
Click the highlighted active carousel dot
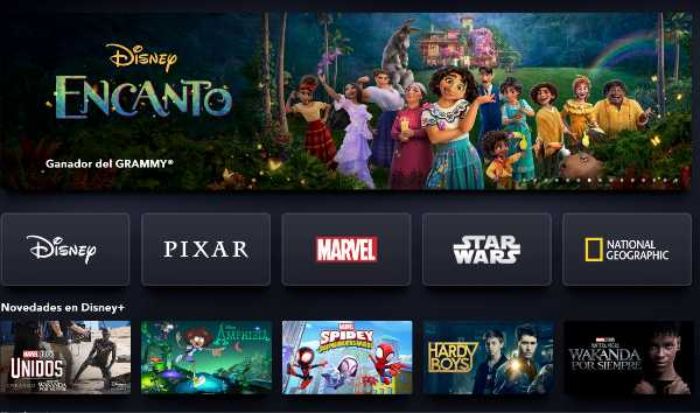[589, 180]
